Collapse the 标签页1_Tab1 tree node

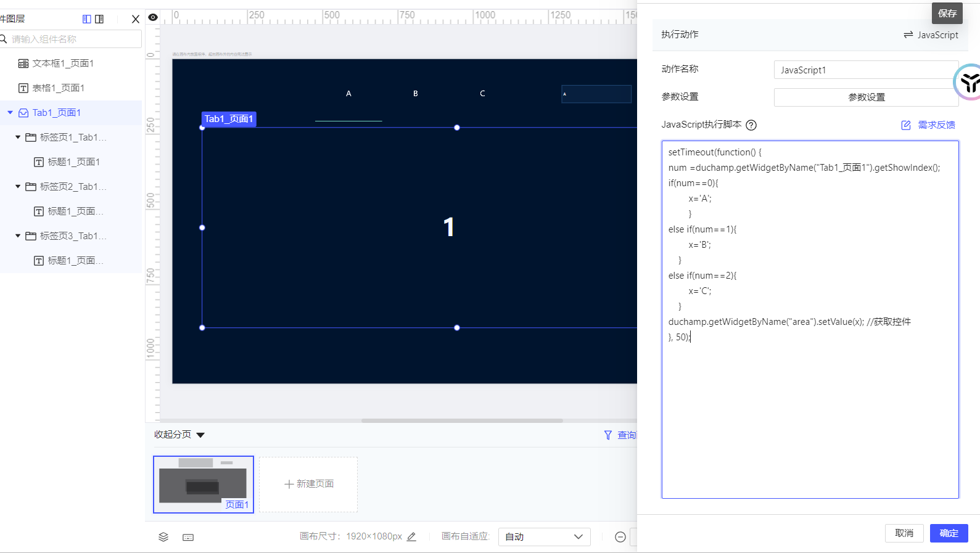click(x=18, y=137)
